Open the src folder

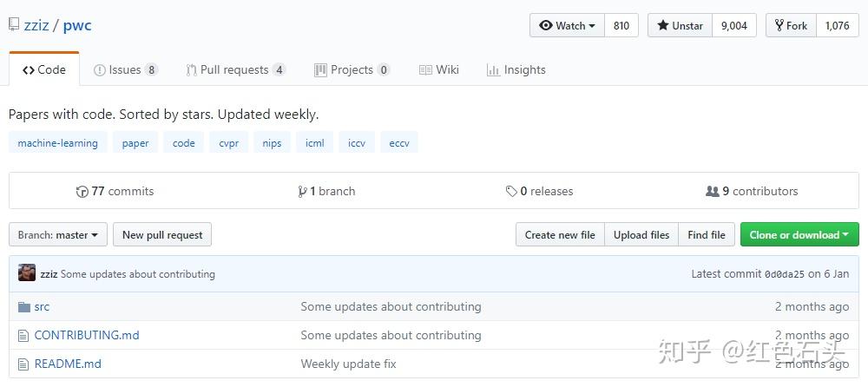pos(42,306)
